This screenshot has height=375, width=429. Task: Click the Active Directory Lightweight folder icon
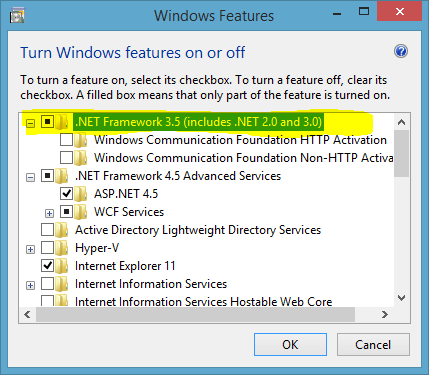pyautogui.click(x=62, y=230)
